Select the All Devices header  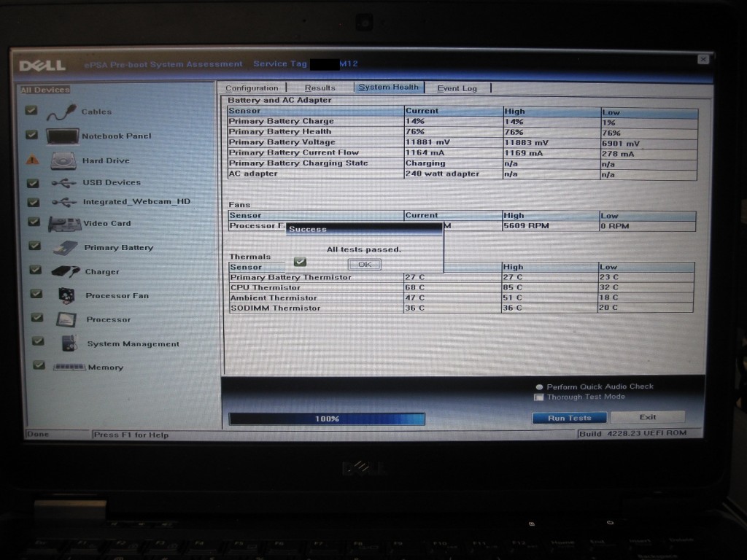pyautogui.click(x=45, y=90)
